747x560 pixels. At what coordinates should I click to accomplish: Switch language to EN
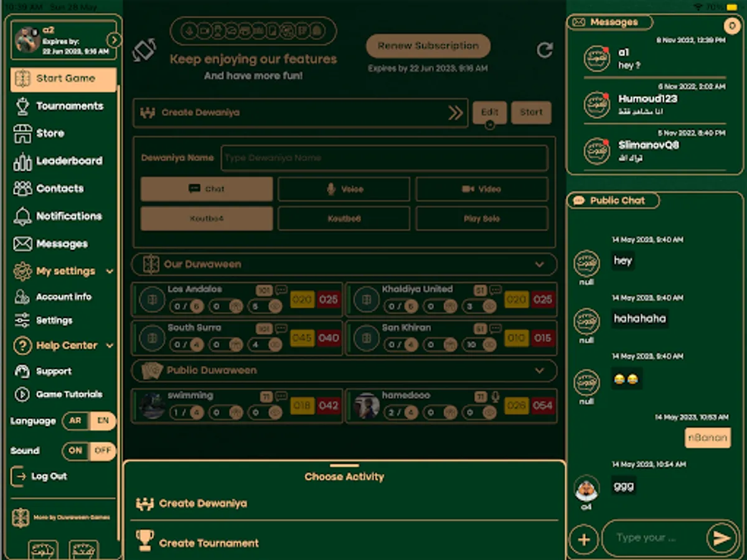point(103,421)
